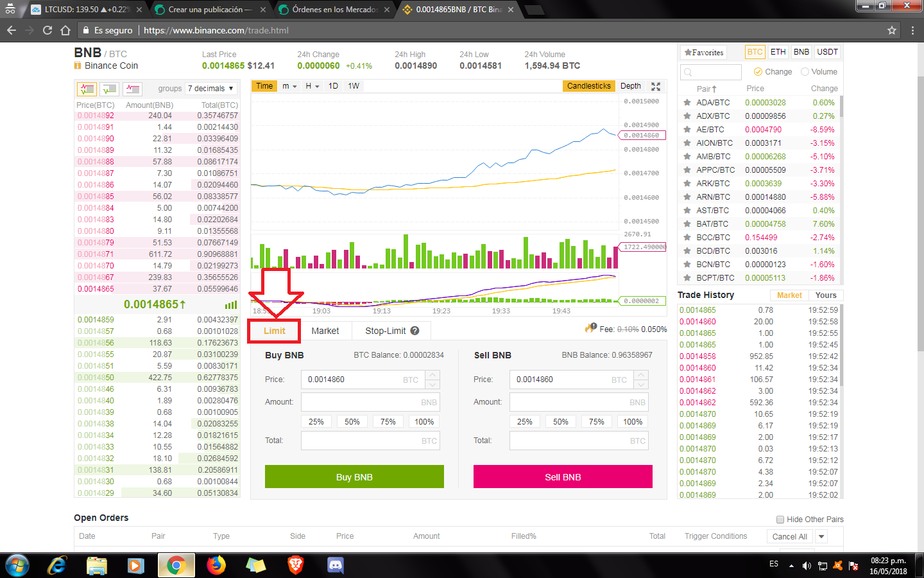Click the volume speaker tray icon

pyautogui.click(x=807, y=566)
